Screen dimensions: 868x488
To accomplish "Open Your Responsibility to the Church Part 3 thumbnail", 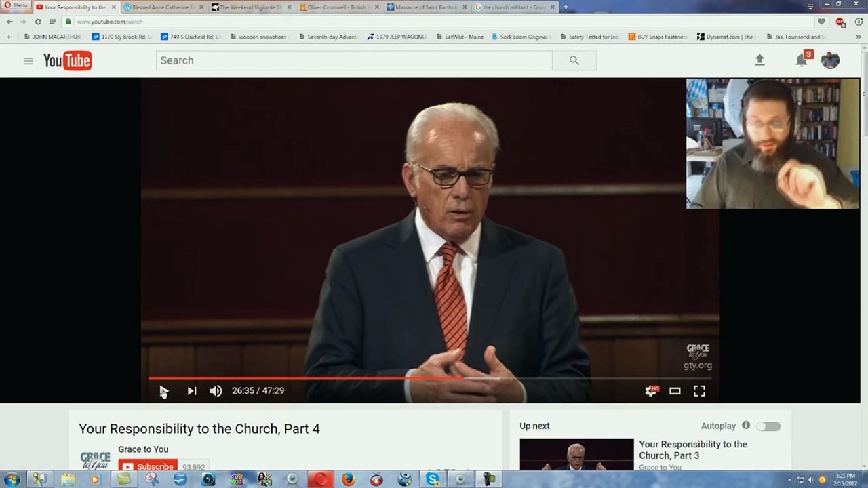I will pos(576,454).
